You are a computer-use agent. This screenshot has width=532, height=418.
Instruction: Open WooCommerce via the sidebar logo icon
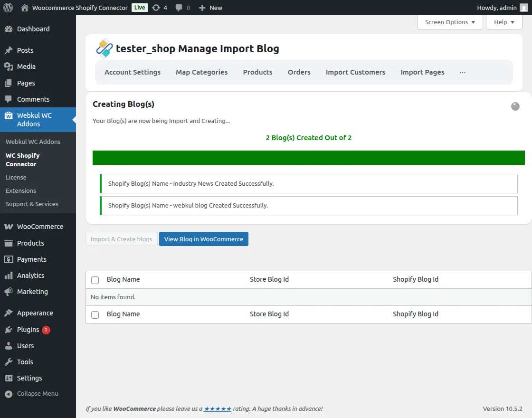[9, 227]
